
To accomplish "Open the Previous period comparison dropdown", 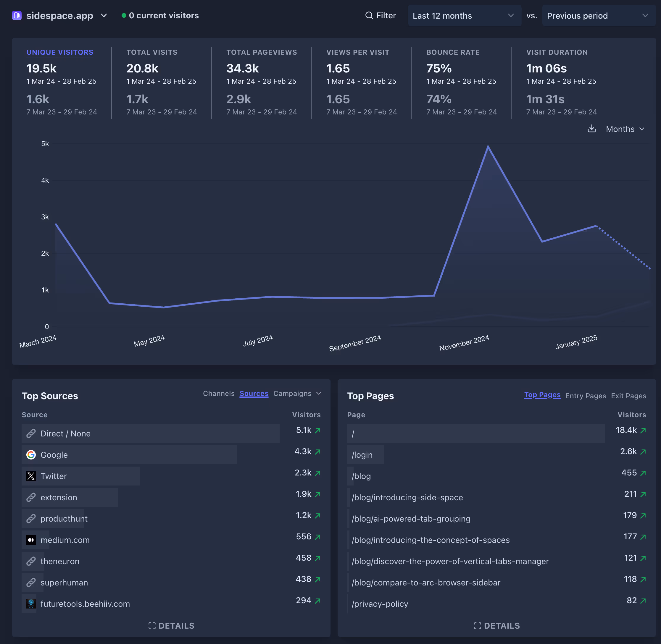I will 598,16.
